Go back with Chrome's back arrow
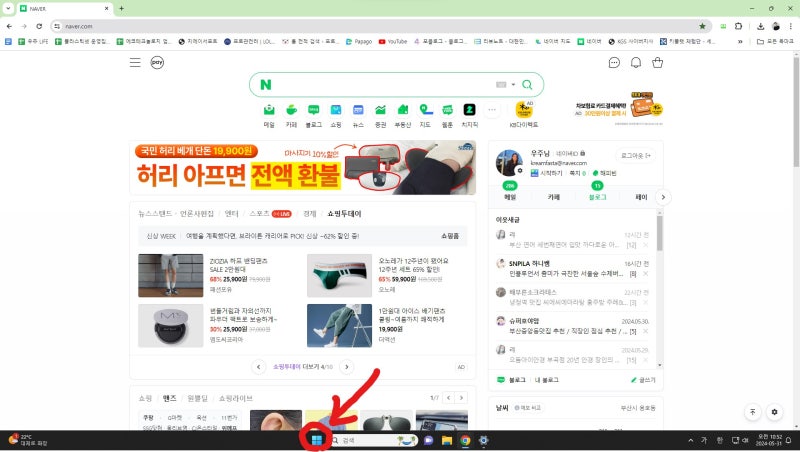This screenshot has width=800, height=452. point(9,26)
